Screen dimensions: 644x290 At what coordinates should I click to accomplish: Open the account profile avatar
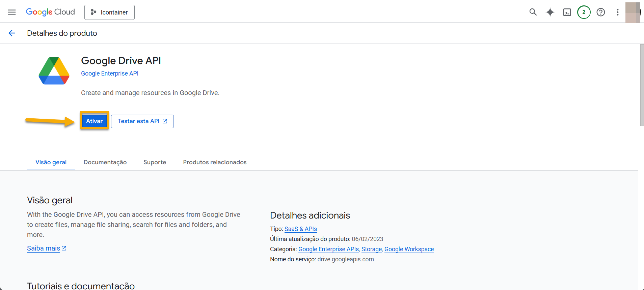633,12
